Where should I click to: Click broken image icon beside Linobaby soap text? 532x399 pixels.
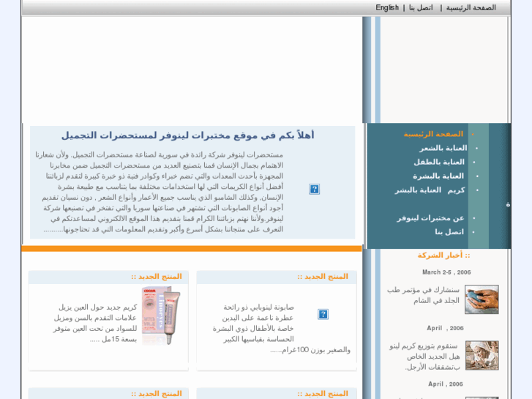[x=323, y=314]
